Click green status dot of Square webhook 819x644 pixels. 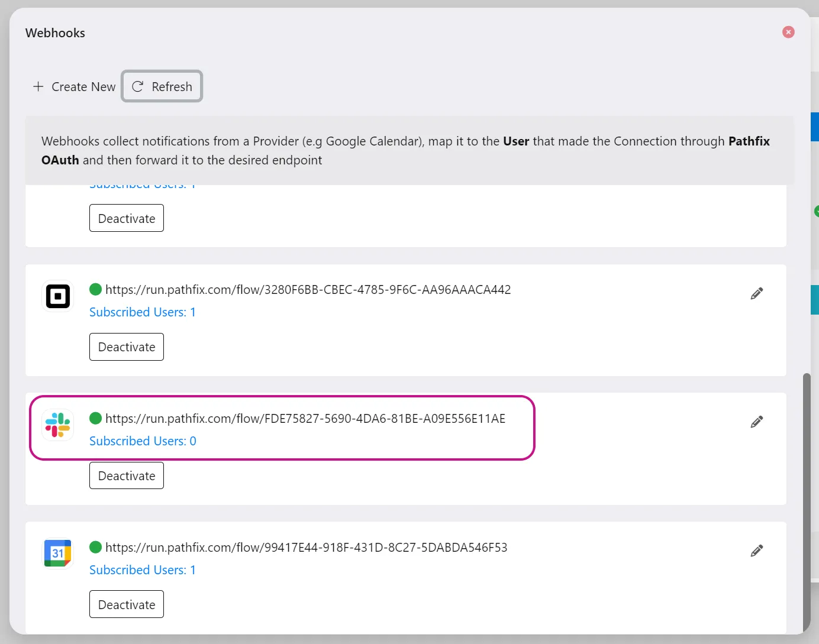(95, 289)
